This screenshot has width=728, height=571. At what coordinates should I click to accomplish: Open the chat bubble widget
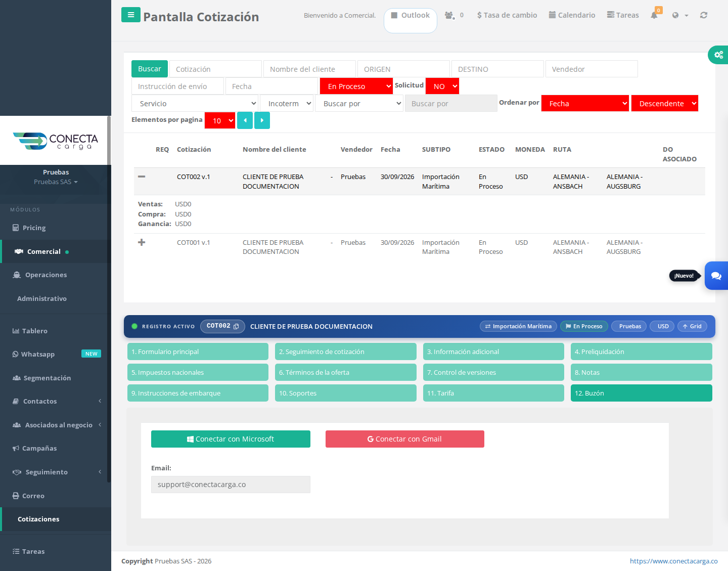pos(716,276)
